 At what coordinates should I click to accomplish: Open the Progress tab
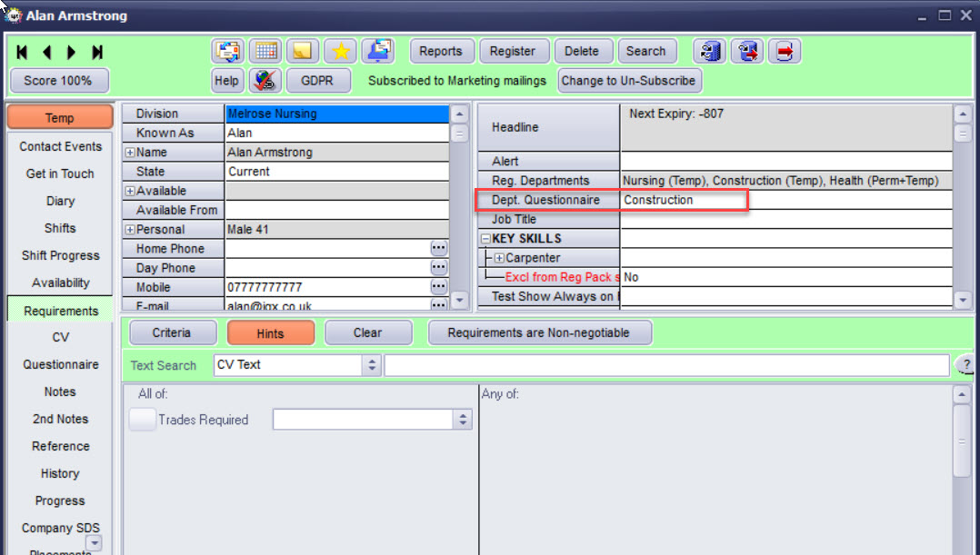(x=60, y=500)
